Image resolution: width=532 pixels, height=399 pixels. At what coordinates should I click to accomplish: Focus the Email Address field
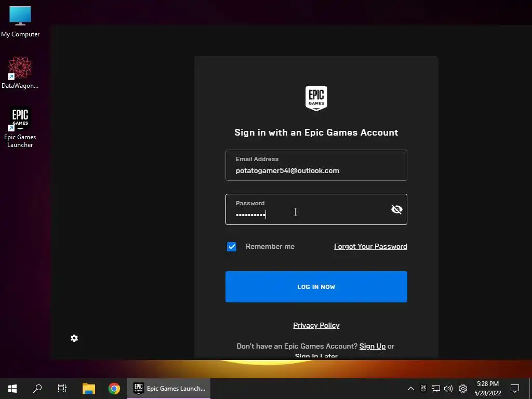(x=316, y=165)
